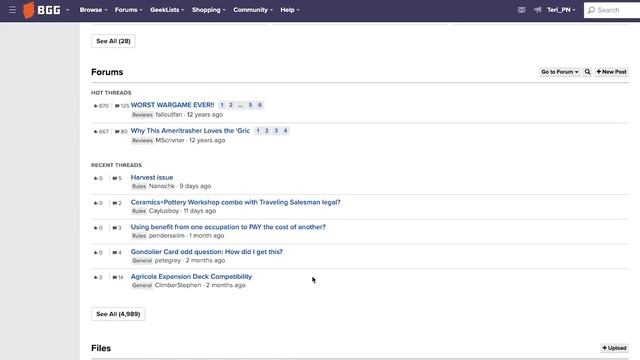Open Nanochk user profile
The height and width of the screenshot is (360, 640).
pos(162,186)
